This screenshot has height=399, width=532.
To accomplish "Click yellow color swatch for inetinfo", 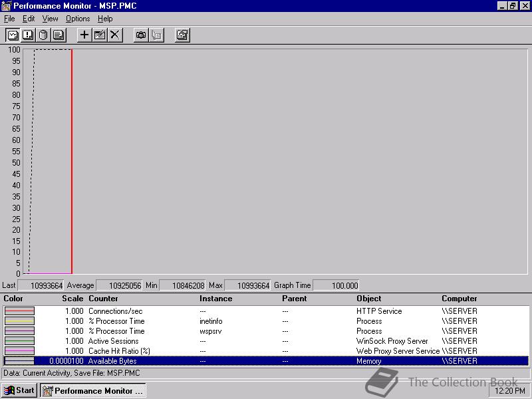I will click(x=19, y=321).
